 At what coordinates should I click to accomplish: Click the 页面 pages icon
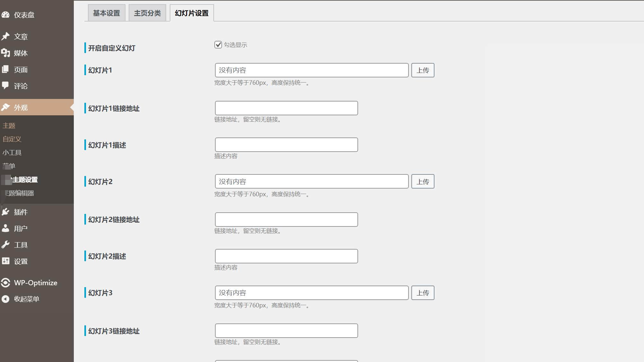[x=5, y=69]
